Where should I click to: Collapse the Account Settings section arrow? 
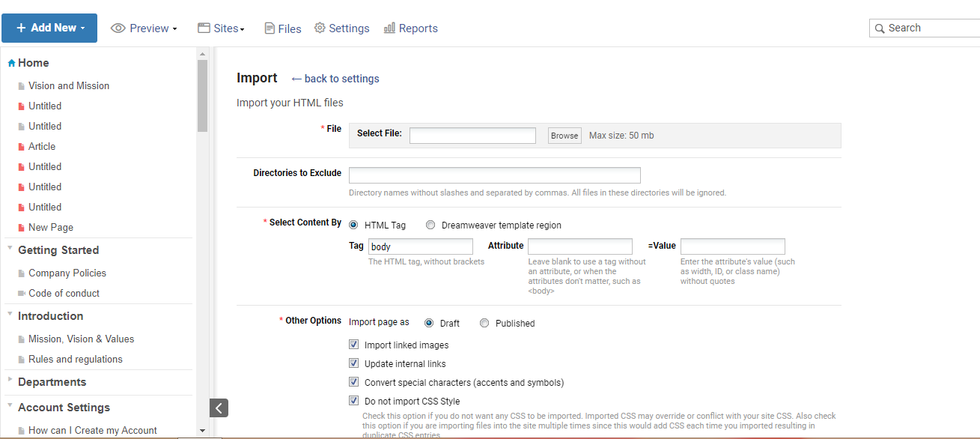click(x=10, y=405)
